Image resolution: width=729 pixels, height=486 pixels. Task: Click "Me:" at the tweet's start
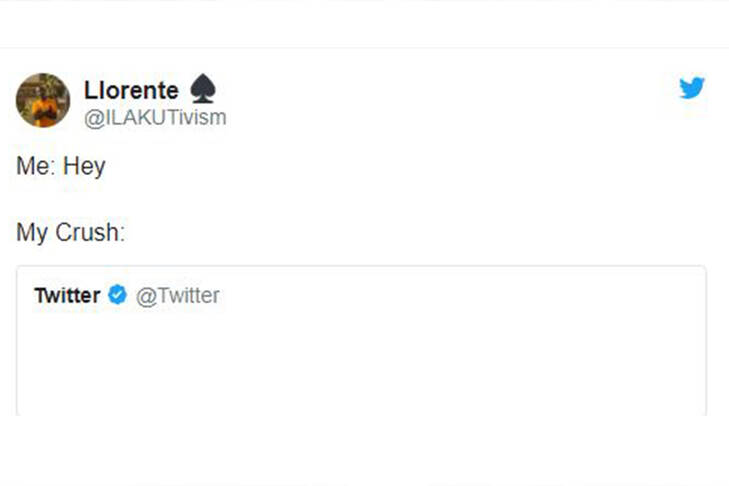[x=36, y=167]
